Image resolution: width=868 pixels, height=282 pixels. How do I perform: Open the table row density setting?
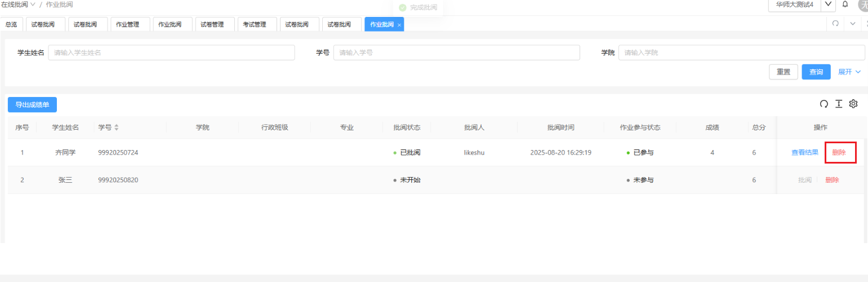point(839,104)
